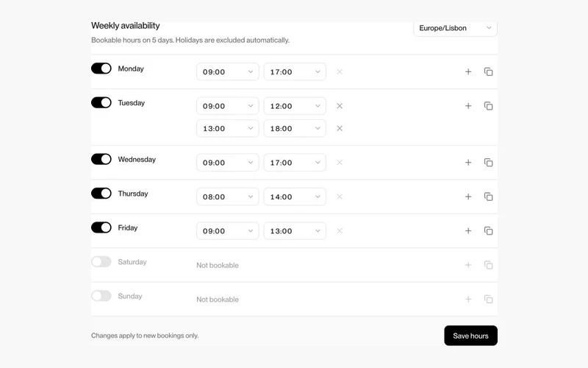Copy Friday hours to other days

tap(488, 231)
